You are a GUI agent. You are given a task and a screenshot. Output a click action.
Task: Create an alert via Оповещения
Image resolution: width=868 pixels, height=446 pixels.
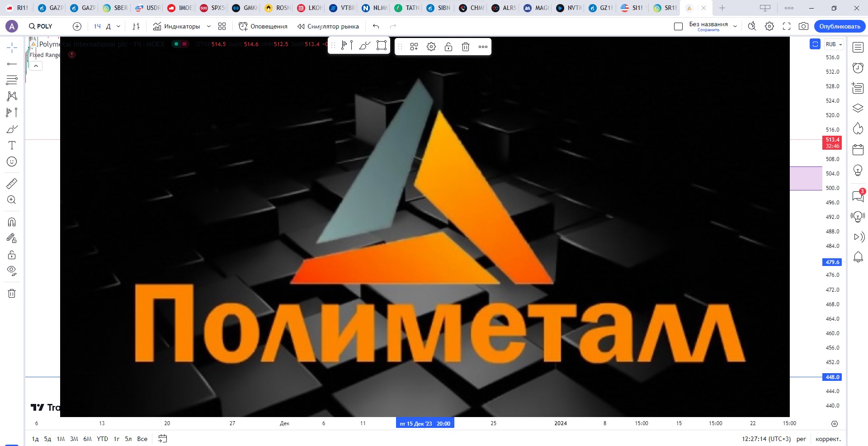coord(263,26)
